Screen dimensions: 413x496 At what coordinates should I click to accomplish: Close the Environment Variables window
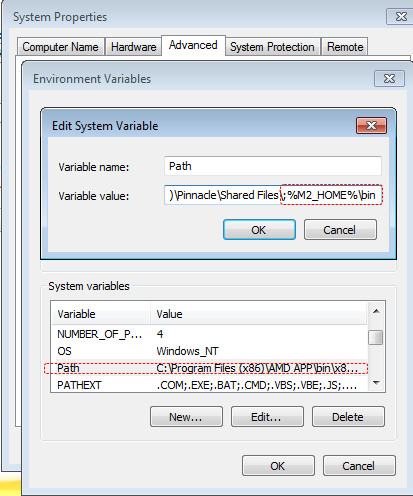[389, 78]
